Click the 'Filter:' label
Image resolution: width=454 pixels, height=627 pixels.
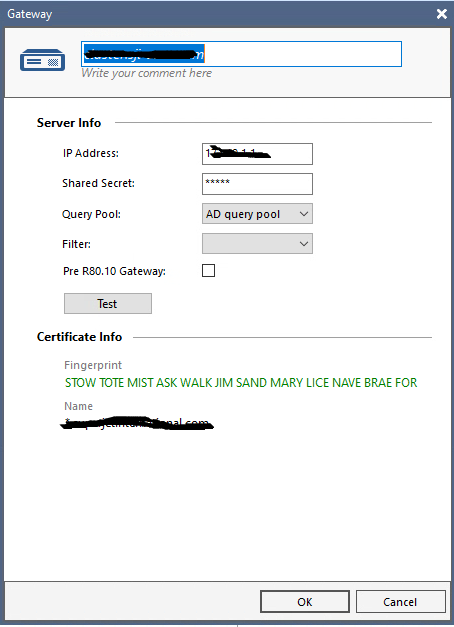[x=76, y=244]
